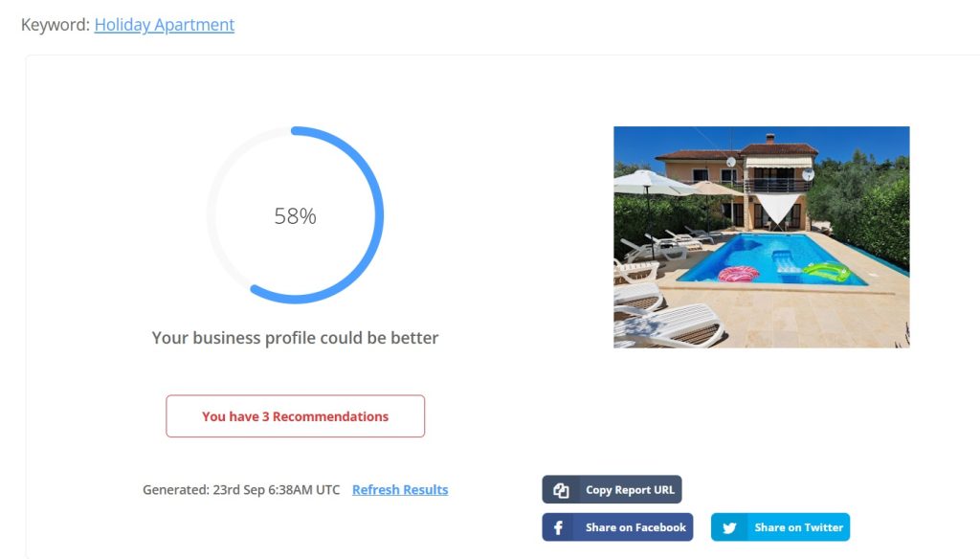980x559 pixels.
Task: Select the Facebook "f" icon
Action: (x=556, y=526)
